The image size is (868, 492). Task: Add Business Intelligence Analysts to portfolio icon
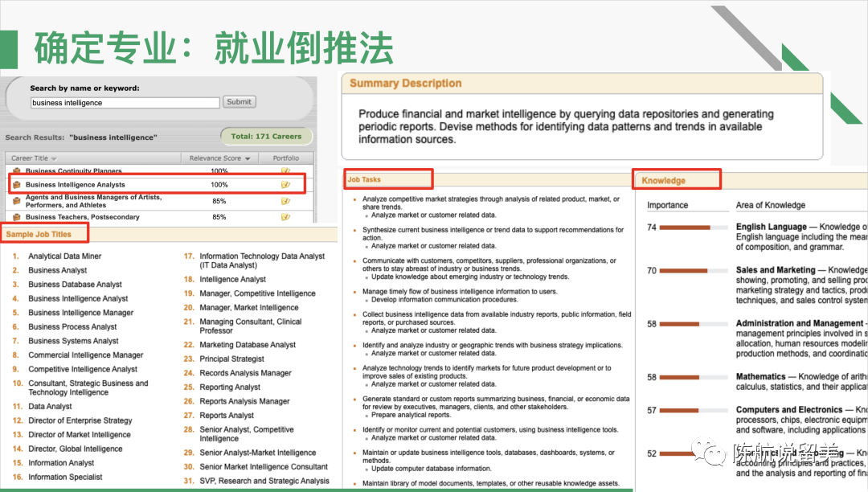[285, 185]
